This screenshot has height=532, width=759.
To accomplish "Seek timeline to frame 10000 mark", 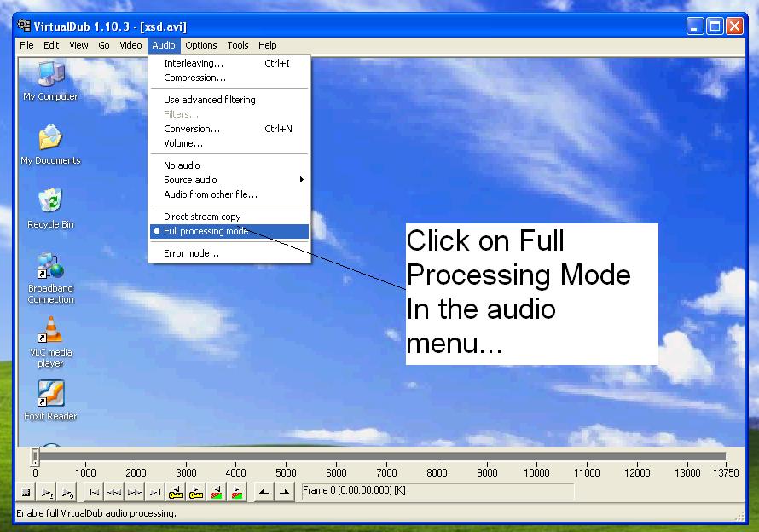I will (536, 472).
